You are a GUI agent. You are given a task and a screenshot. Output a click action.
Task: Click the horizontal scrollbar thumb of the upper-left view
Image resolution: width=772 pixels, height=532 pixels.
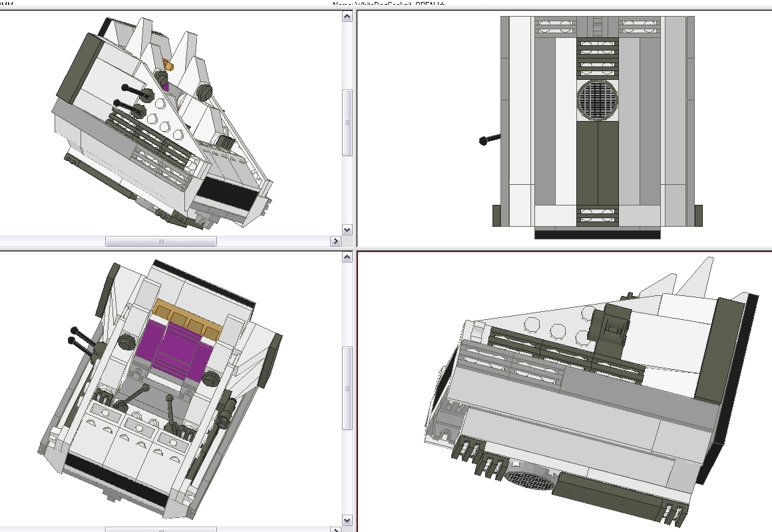click(161, 241)
